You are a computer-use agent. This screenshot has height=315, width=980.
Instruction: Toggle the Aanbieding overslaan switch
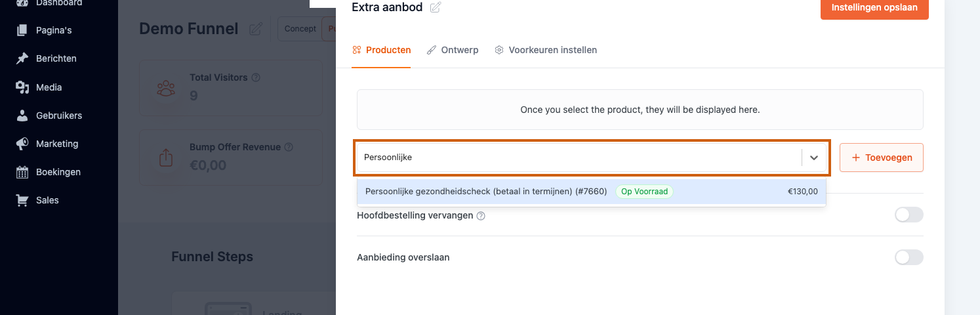[x=909, y=257]
